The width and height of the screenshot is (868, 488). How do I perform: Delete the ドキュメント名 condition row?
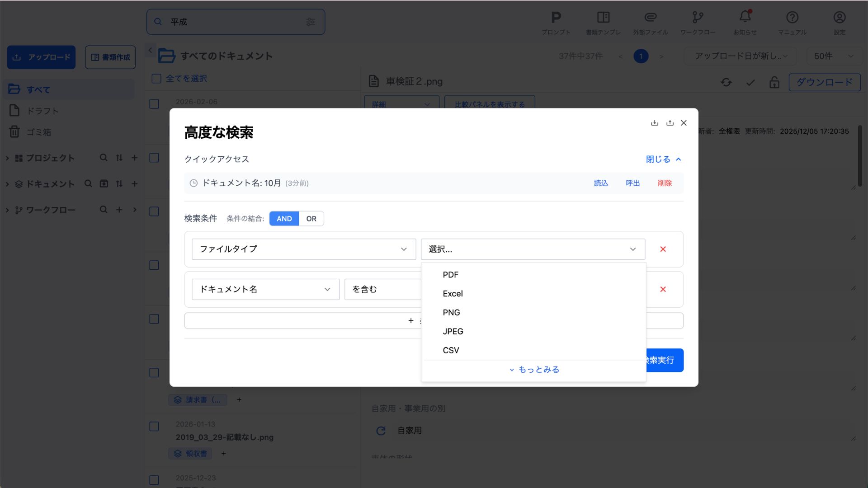pyautogui.click(x=663, y=289)
